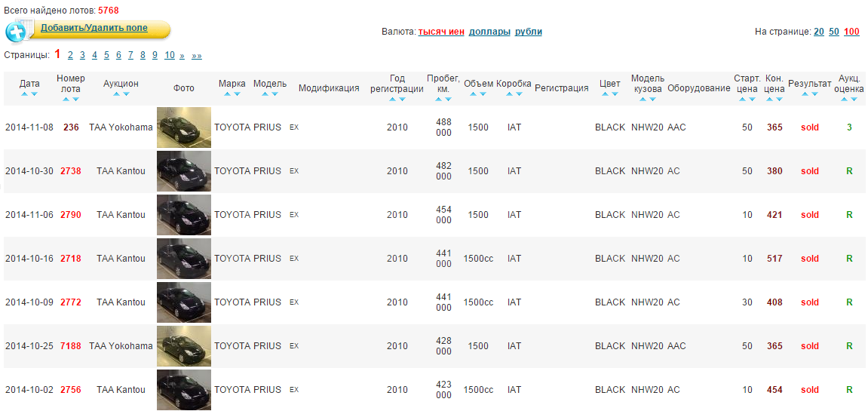The width and height of the screenshot is (868, 411).
Task: Sort Кон. цена ascending arrow
Action: point(769,99)
